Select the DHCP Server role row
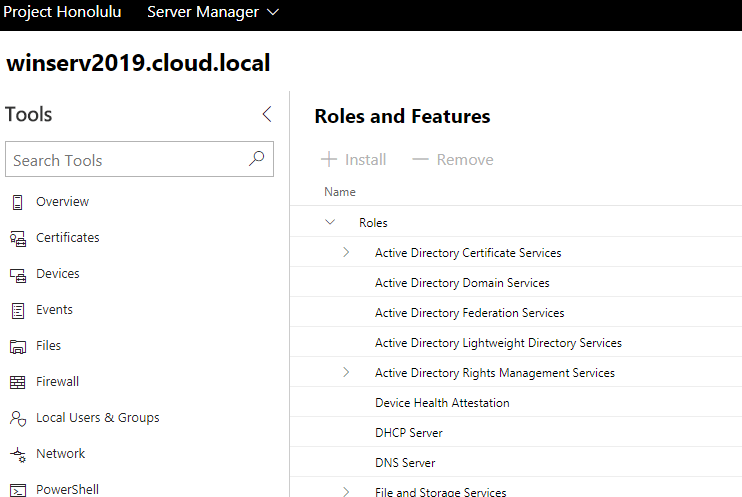Screen dimensions: 742x497 (409, 433)
